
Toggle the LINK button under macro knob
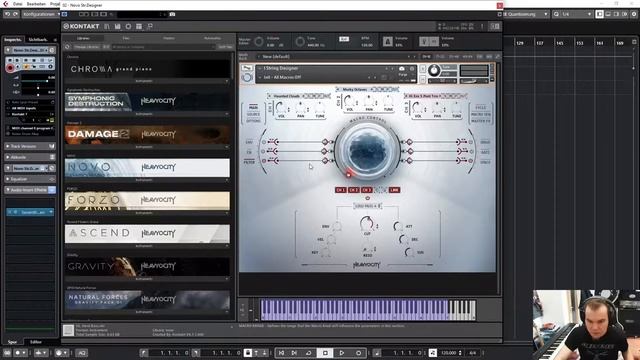394,190
